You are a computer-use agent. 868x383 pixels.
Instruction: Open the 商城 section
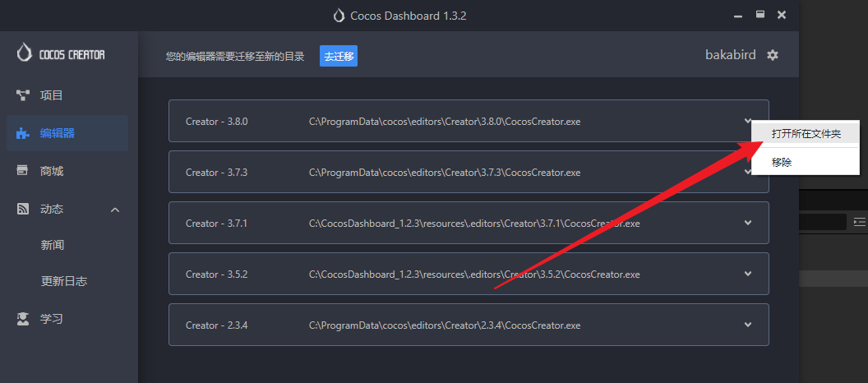coord(52,171)
